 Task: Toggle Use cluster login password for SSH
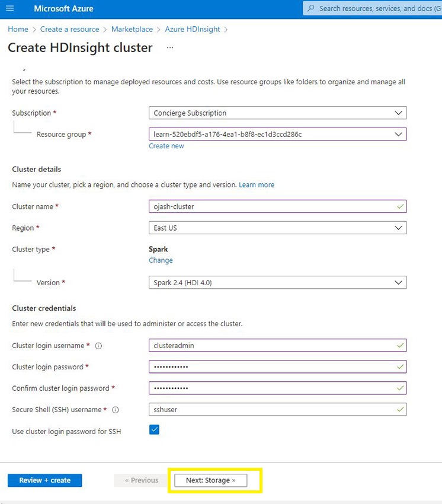click(154, 430)
